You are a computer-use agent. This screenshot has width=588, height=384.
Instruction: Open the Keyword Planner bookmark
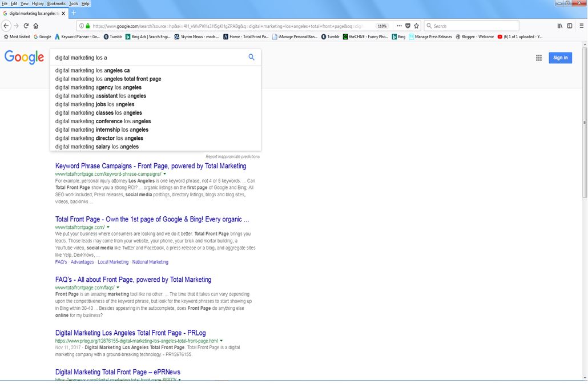click(x=77, y=37)
